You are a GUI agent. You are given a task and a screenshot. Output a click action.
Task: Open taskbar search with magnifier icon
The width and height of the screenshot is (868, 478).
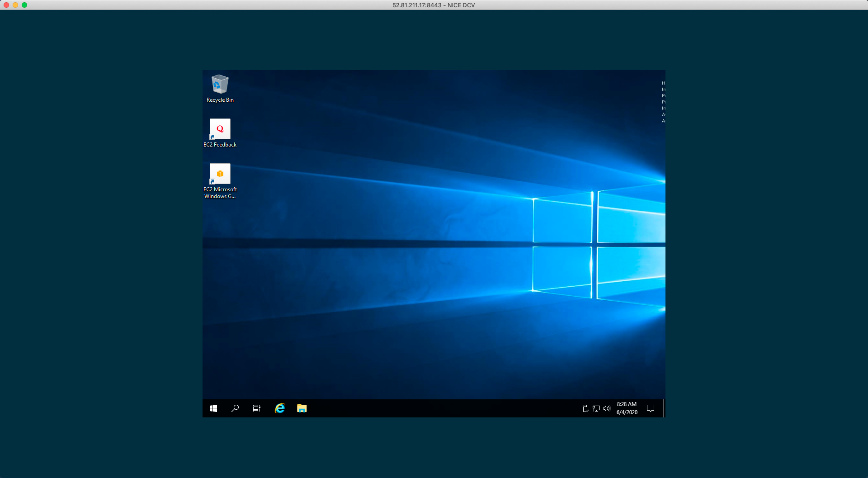coord(235,408)
